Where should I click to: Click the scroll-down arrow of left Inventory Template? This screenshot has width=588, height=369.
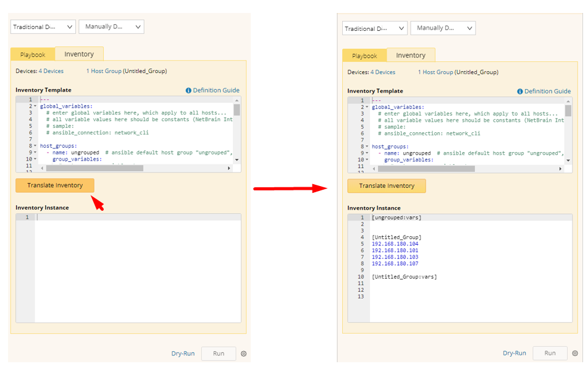[x=237, y=160]
